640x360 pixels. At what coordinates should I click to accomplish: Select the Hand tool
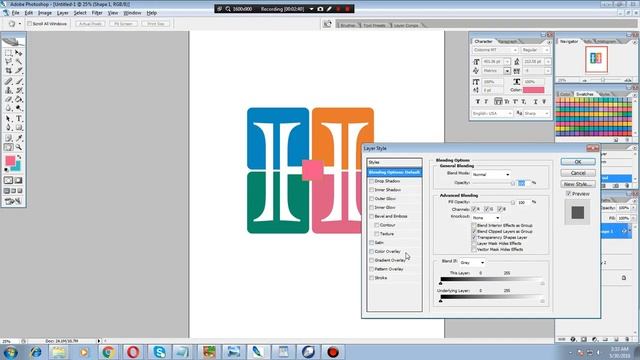coord(9,147)
